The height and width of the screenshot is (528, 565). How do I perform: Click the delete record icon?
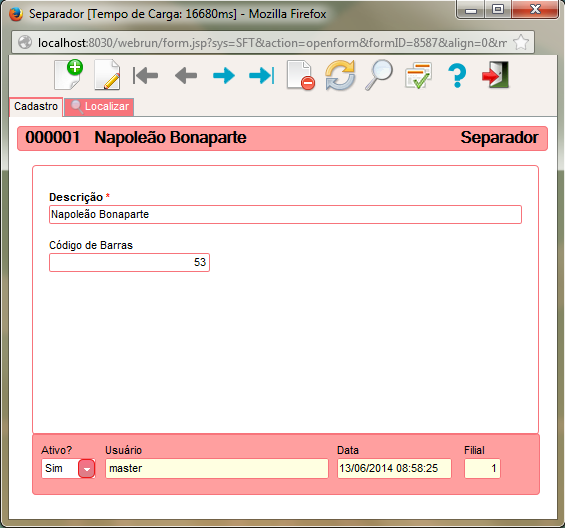tap(301, 75)
